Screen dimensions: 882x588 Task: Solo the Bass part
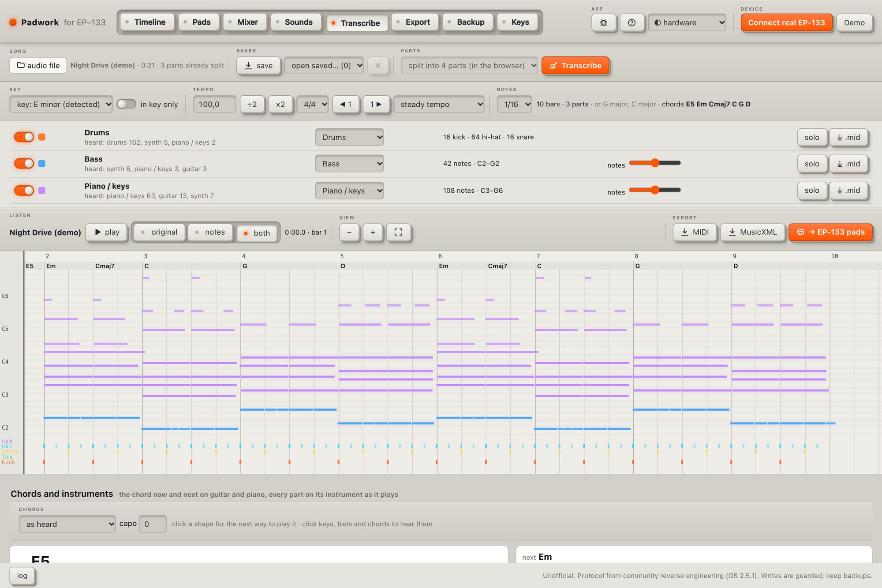[811, 164]
